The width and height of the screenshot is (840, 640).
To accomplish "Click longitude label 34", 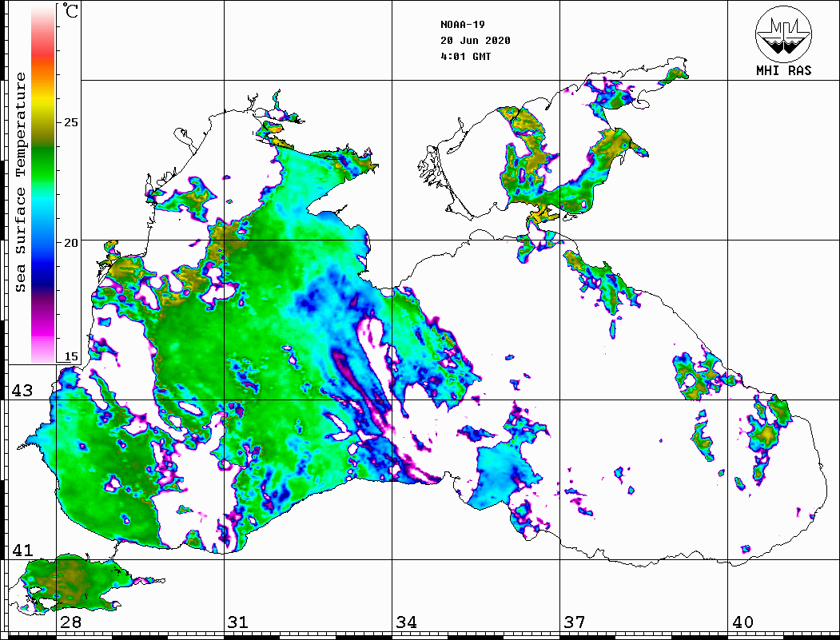I will [407, 622].
